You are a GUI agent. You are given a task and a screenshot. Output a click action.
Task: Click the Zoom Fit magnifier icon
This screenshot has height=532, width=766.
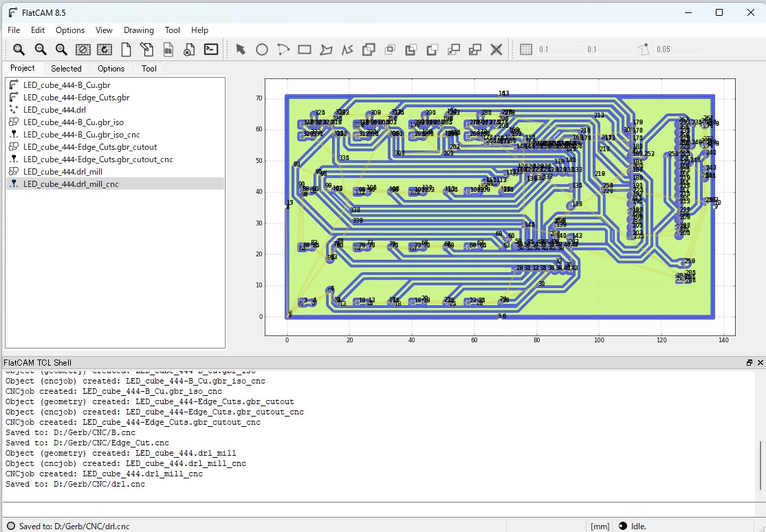click(19, 49)
